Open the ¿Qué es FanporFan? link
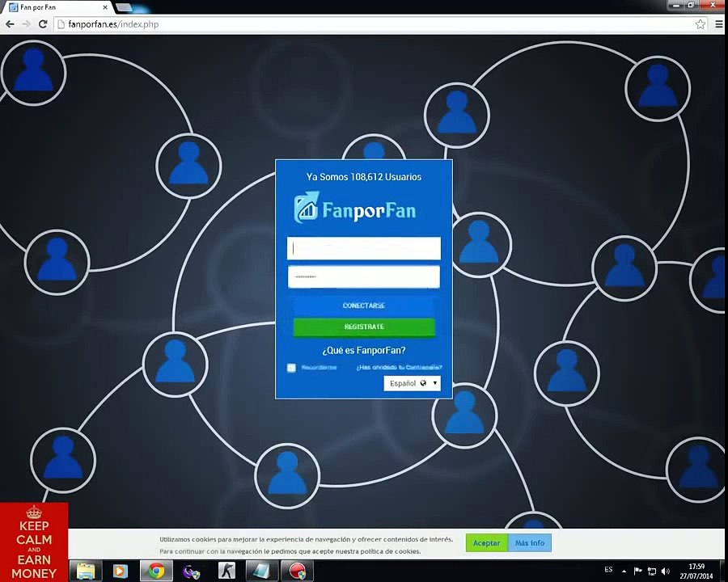Viewport: 728px width, 582px height. (x=364, y=350)
